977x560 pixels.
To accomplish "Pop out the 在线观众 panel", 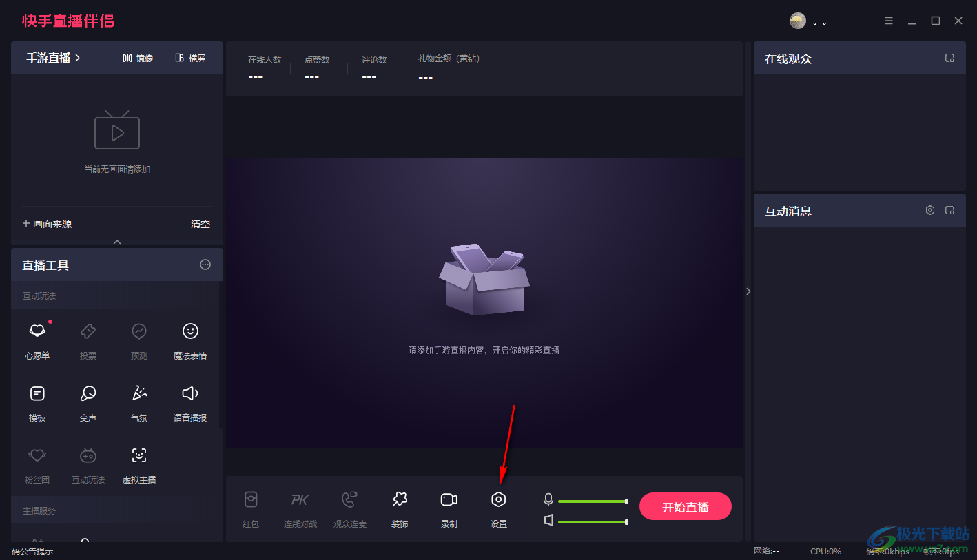I will pos(949,59).
